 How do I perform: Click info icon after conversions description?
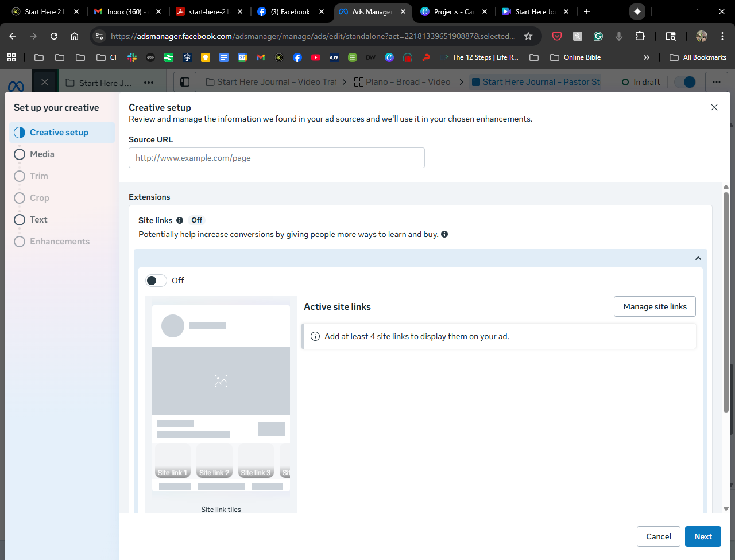pyautogui.click(x=444, y=234)
